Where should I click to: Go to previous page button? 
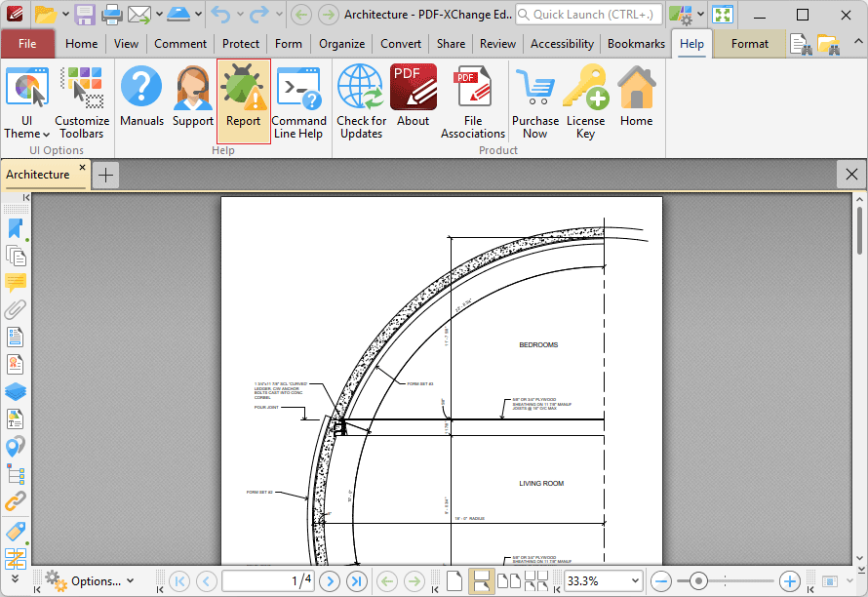207,581
